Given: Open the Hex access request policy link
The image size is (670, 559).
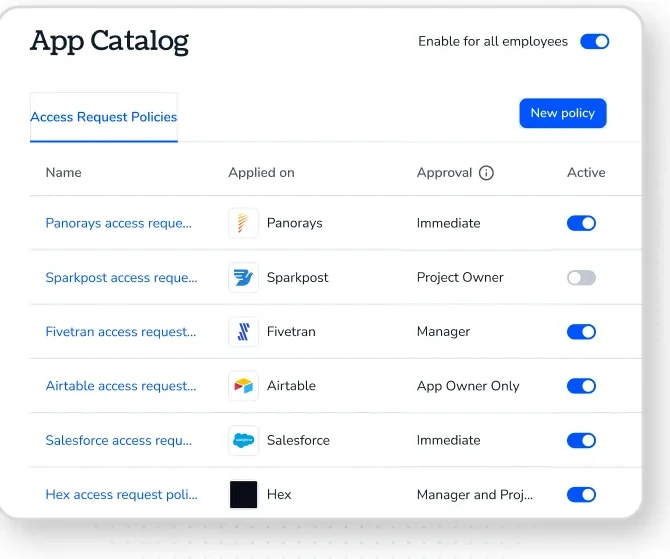Looking at the screenshot, I should pyautogui.click(x=121, y=494).
